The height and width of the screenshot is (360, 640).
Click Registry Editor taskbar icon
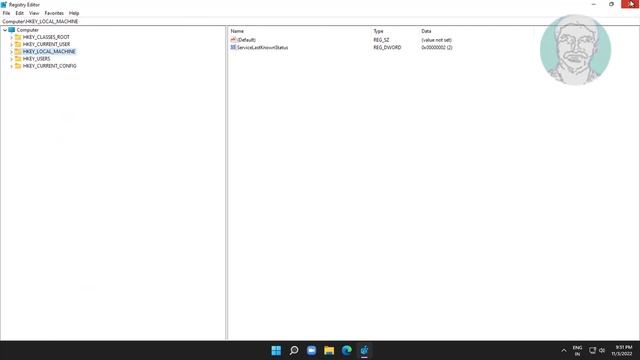pyautogui.click(x=364, y=350)
